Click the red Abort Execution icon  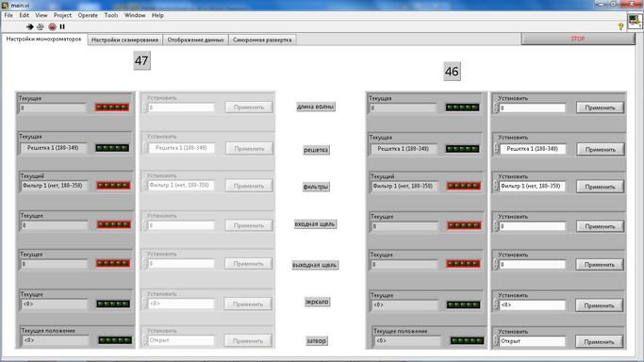[x=52, y=26]
